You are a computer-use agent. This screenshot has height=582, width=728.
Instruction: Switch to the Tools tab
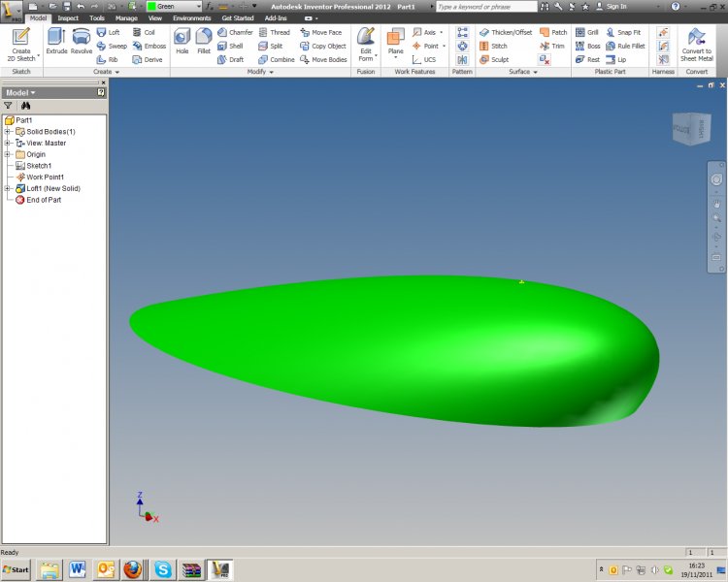coord(96,18)
